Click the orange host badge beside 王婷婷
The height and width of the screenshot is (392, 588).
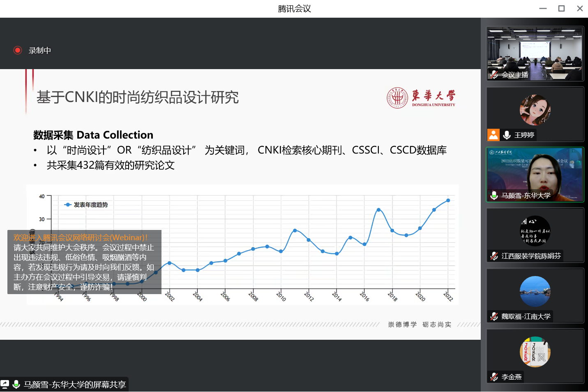tap(493, 135)
